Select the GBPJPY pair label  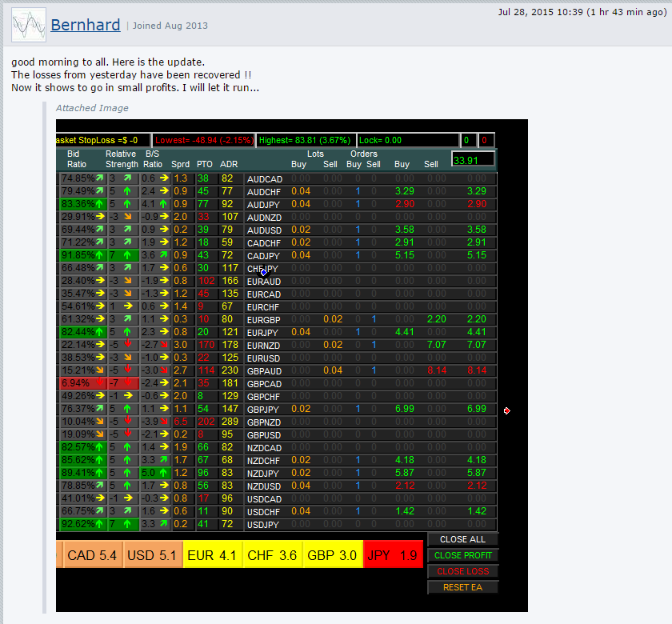[x=263, y=410]
